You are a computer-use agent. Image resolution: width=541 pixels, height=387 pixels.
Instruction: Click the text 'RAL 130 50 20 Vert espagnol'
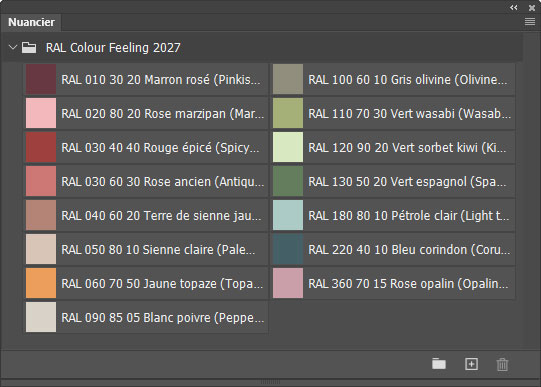[x=387, y=181]
